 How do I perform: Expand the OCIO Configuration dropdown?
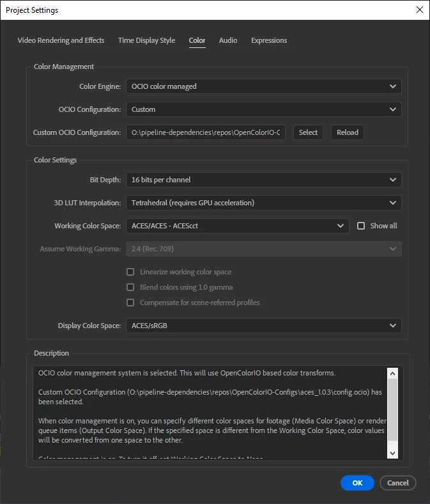(x=264, y=109)
